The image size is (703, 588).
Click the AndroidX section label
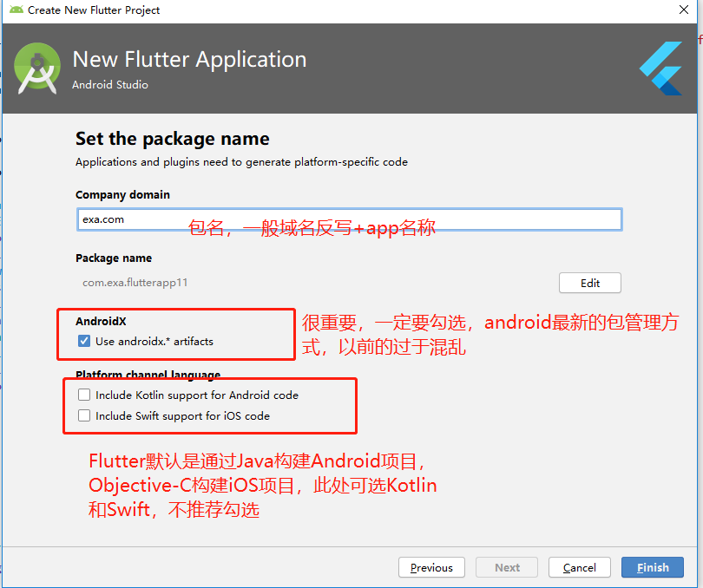pyautogui.click(x=101, y=321)
